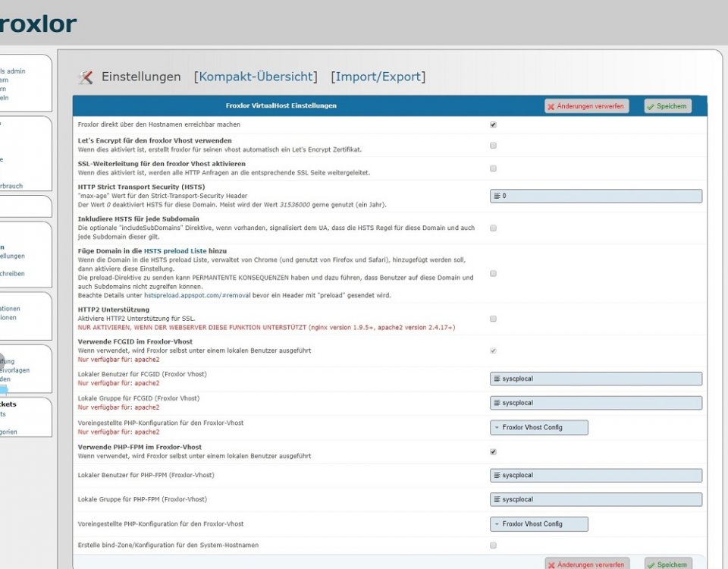Check Inkludiere HSTS für jede Subdomain

[493, 228]
